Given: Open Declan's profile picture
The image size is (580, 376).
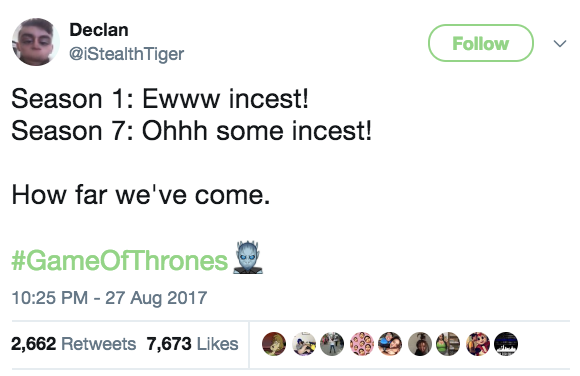Looking at the screenshot, I should pos(36,42).
